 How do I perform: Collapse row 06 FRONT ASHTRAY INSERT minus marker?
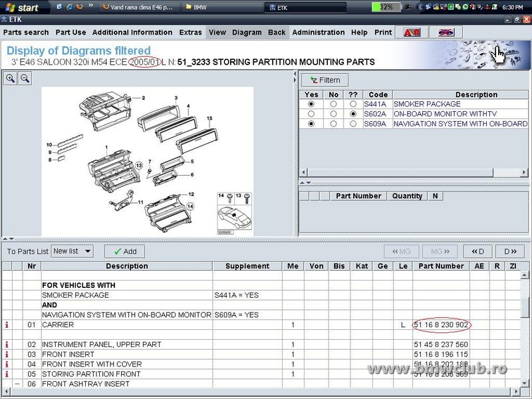click(x=17, y=384)
